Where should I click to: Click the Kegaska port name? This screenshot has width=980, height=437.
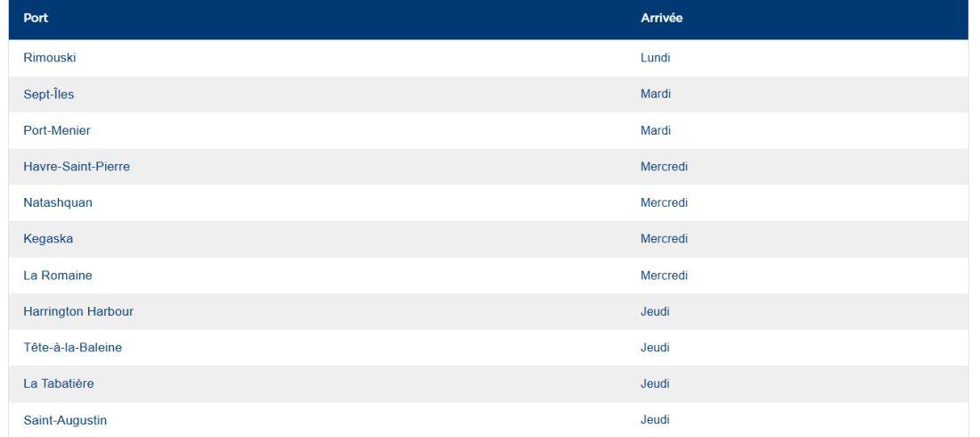click(48, 239)
